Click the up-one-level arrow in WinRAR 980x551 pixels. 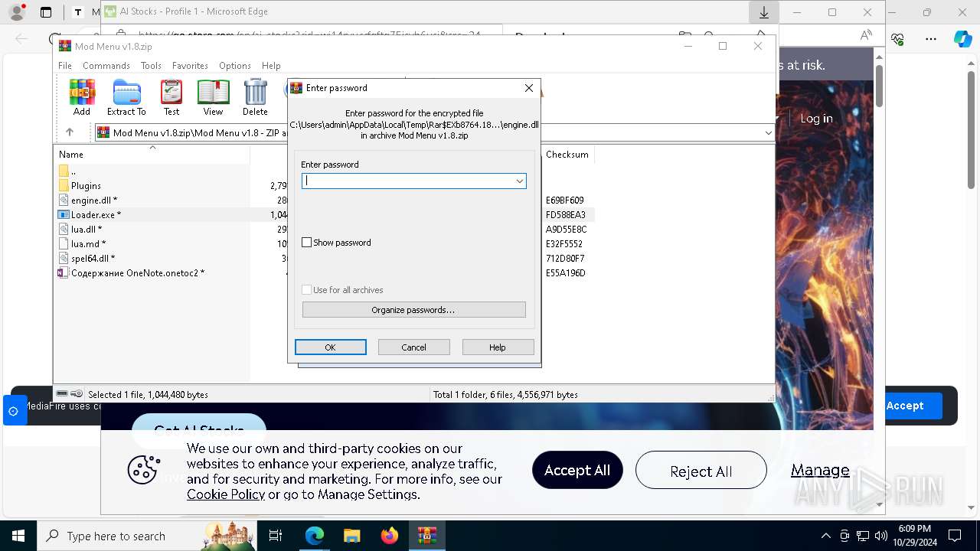(69, 132)
